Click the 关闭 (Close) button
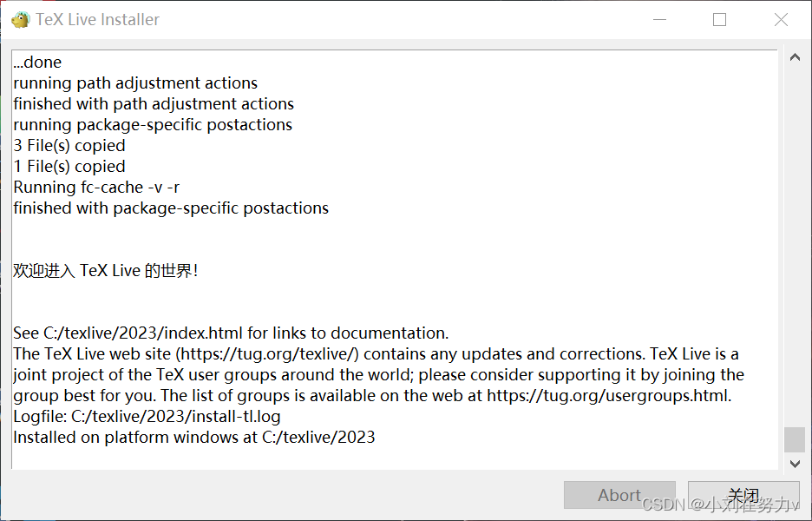The width and height of the screenshot is (812, 521). pyautogui.click(x=743, y=495)
